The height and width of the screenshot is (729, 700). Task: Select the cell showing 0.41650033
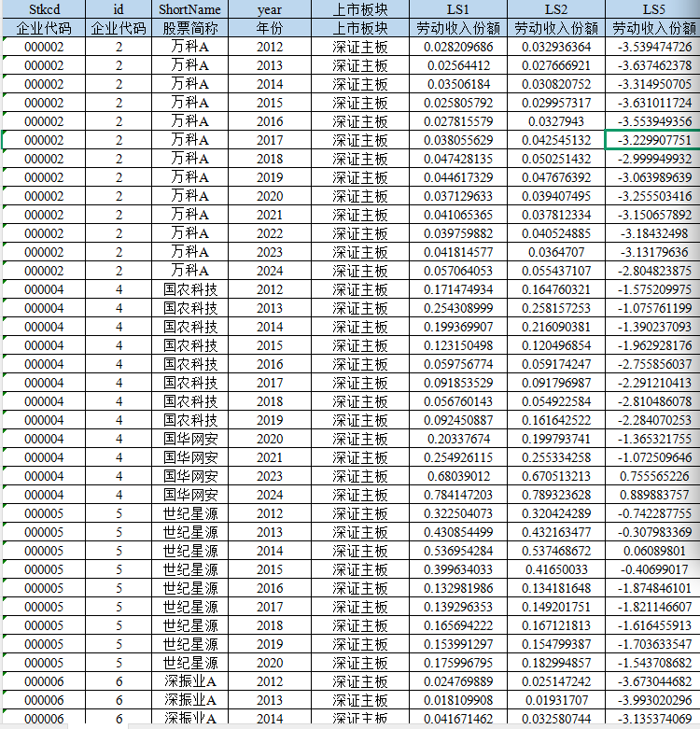click(555, 569)
